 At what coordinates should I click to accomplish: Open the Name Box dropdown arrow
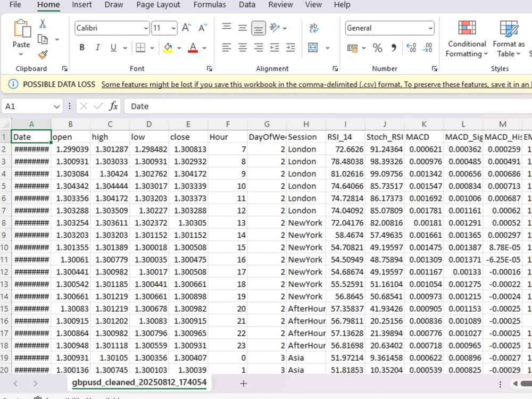click(x=56, y=106)
